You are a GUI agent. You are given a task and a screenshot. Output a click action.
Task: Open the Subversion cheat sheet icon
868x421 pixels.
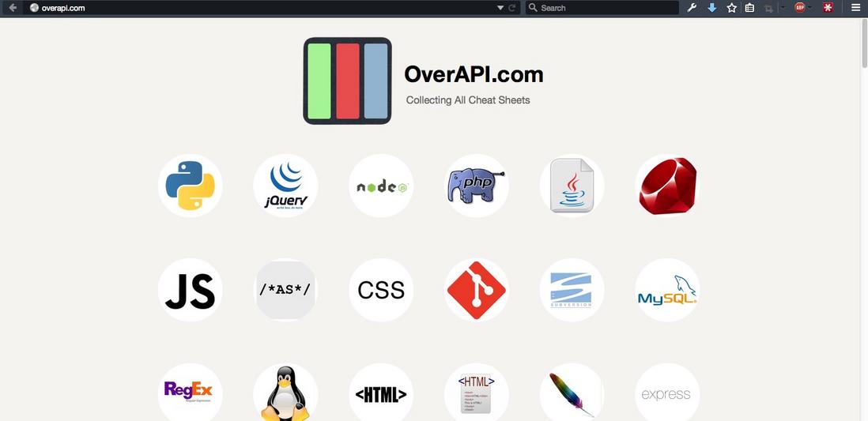pos(572,290)
